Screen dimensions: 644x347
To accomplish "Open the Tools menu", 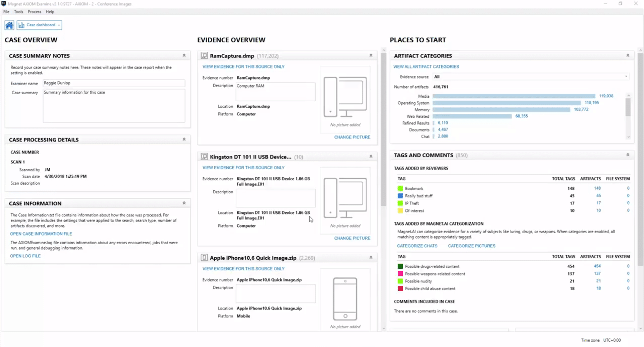I will coord(18,12).
